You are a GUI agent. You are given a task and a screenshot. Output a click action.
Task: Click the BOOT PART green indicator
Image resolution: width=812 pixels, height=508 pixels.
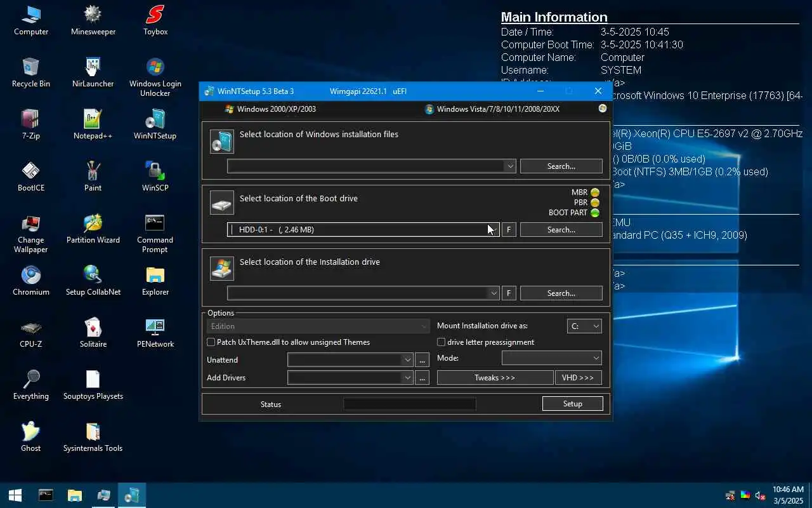point(595,213)
